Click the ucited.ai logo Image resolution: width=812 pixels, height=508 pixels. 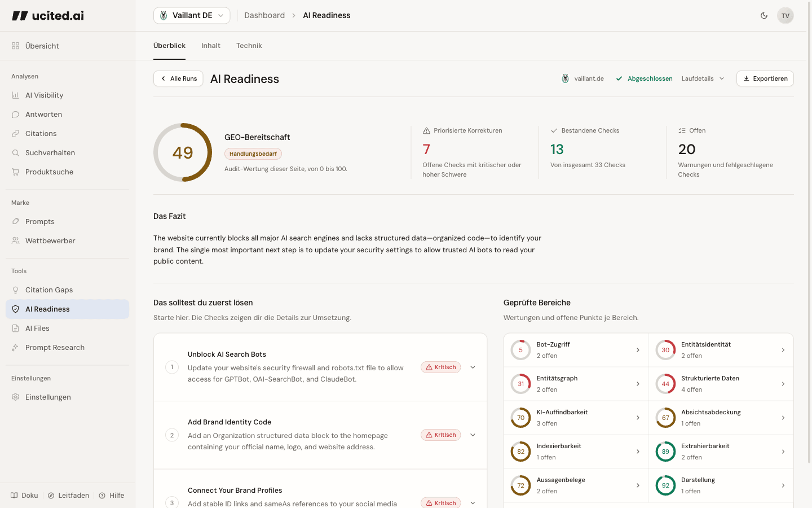point(48,16)
